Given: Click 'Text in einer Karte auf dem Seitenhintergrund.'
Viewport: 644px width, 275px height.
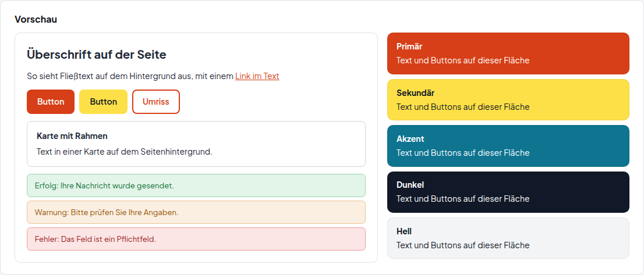Looking at the screenshot, I should [x=125, y=152].
